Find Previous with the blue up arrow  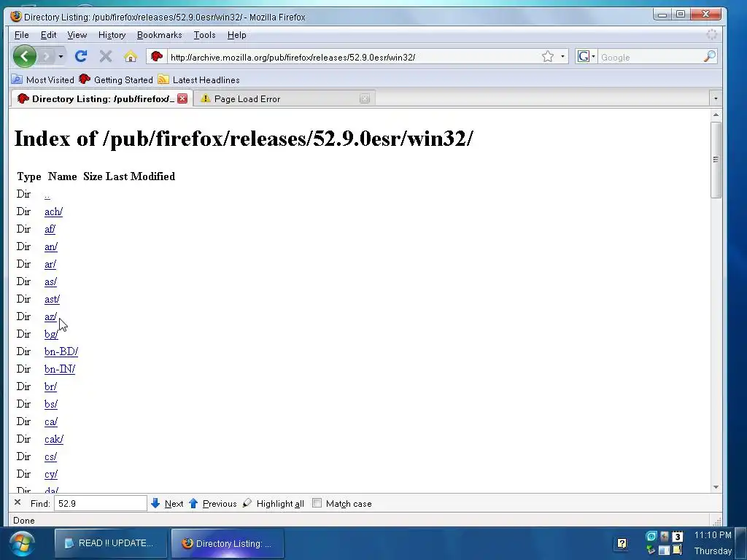pyautogui.click(x=193, y=503)
